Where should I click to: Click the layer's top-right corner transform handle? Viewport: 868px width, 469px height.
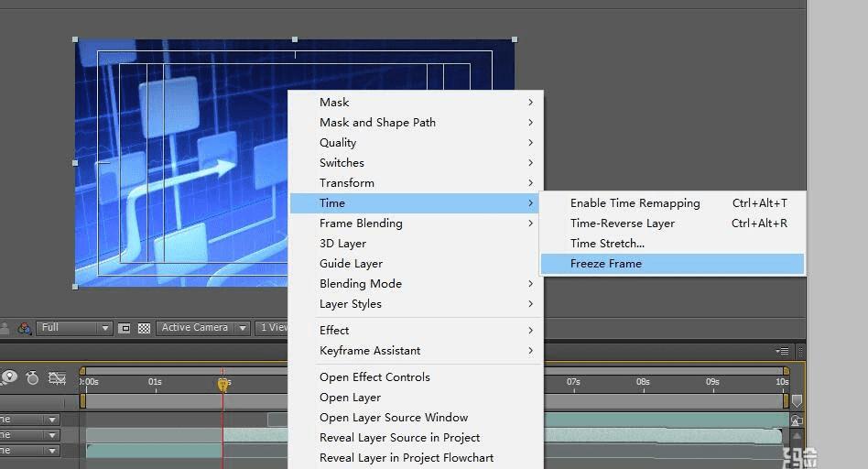(x=515, y=40)
